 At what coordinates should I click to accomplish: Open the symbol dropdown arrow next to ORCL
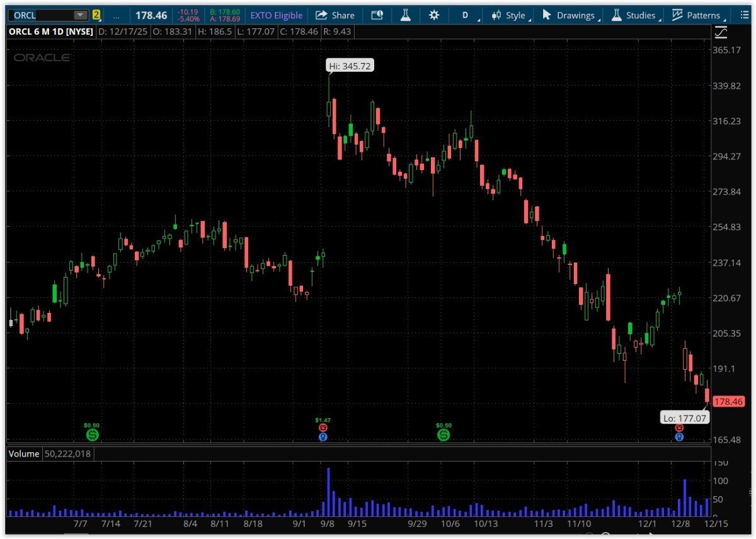pos(80,15)
